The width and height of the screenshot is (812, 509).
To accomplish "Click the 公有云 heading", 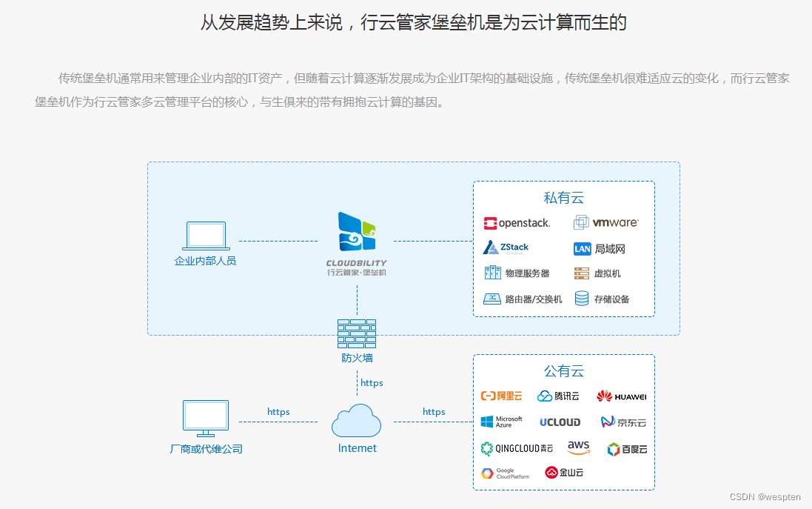I will [563, 371].
